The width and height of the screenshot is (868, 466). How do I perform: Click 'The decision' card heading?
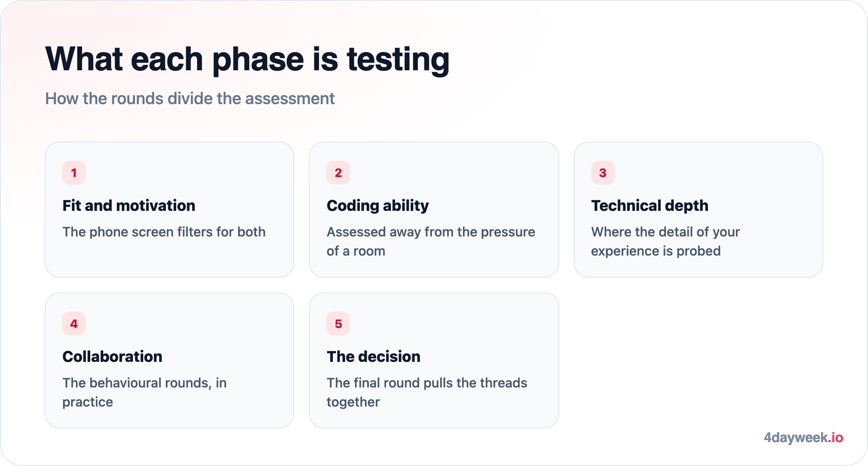tap(374, 356)
